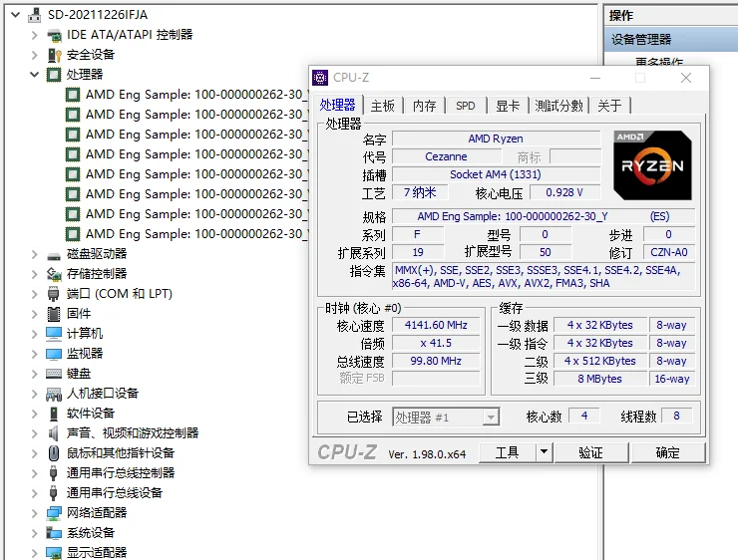Click the 验证 button
The width and height of the screenshot is (738, 560).
pos(590,452)
